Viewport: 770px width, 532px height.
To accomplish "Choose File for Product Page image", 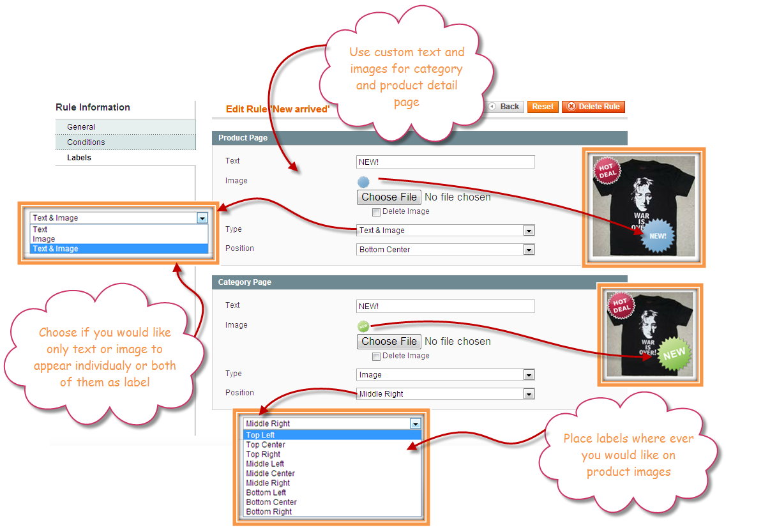I will pos(389,197).
